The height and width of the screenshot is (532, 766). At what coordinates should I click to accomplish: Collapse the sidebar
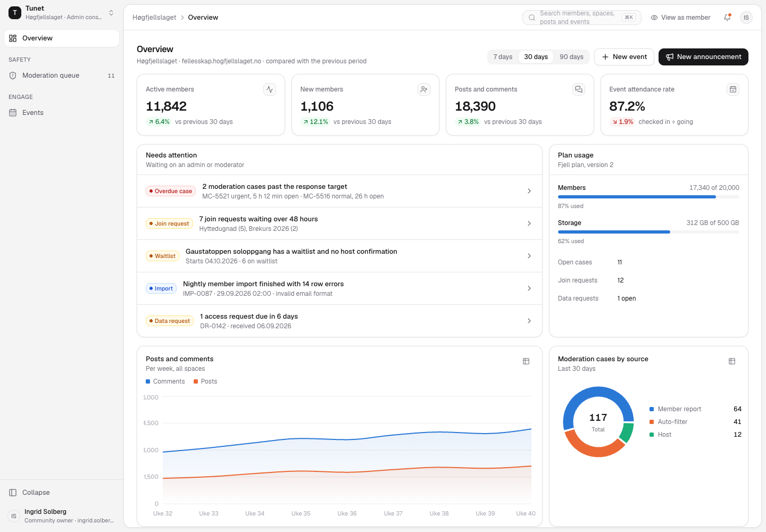click(x=62, y=493)
